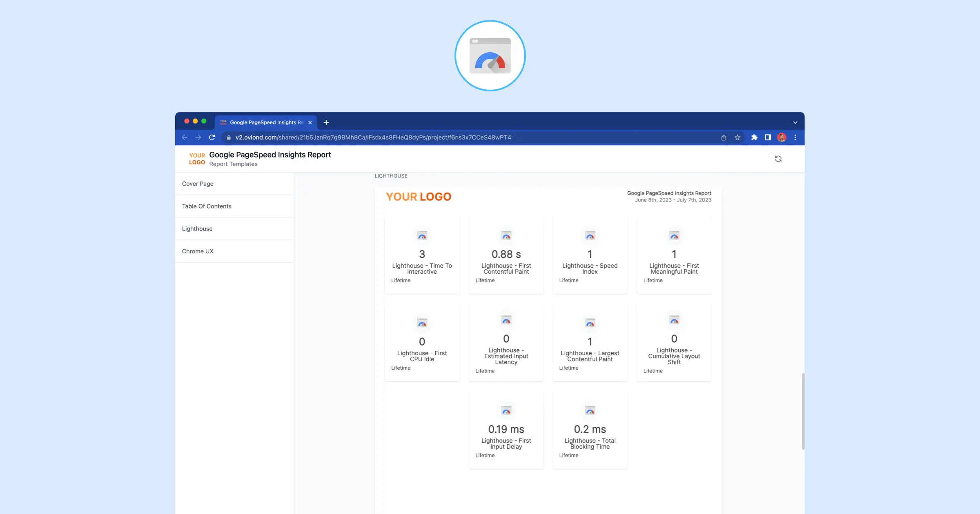Click the share icon in the address bar
This screenshot has height=514, width=980.
pos(724,137)
